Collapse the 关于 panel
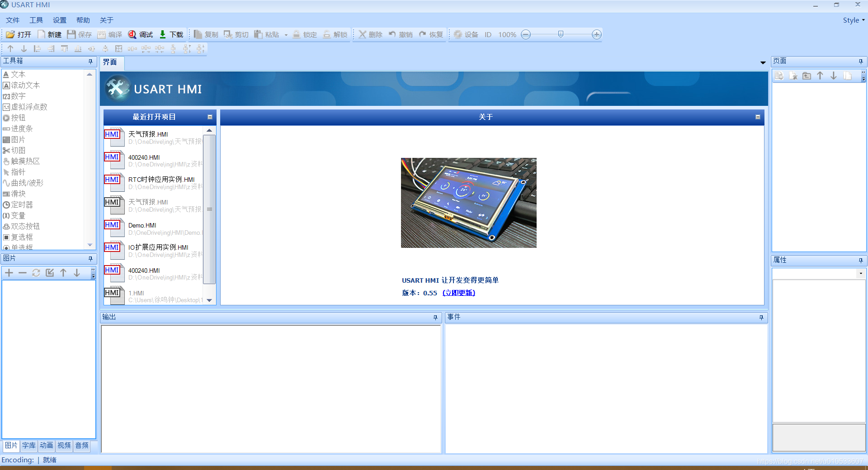This screenshot has height=470, width=868. pyautogui.click(x=758, y=117)
